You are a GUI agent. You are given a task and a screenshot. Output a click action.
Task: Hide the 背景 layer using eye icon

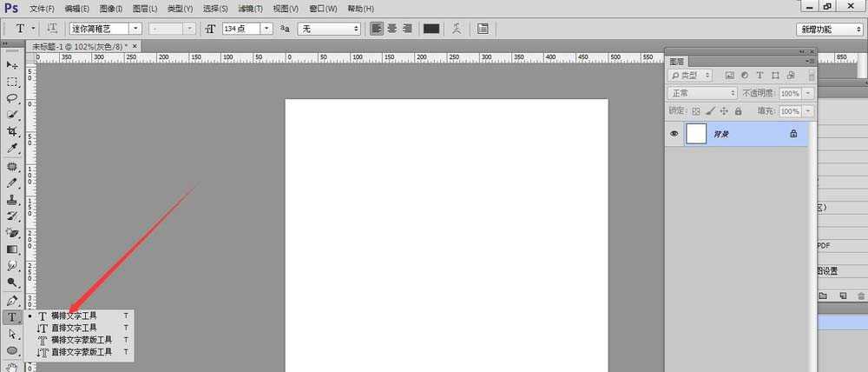coord(674,134)
